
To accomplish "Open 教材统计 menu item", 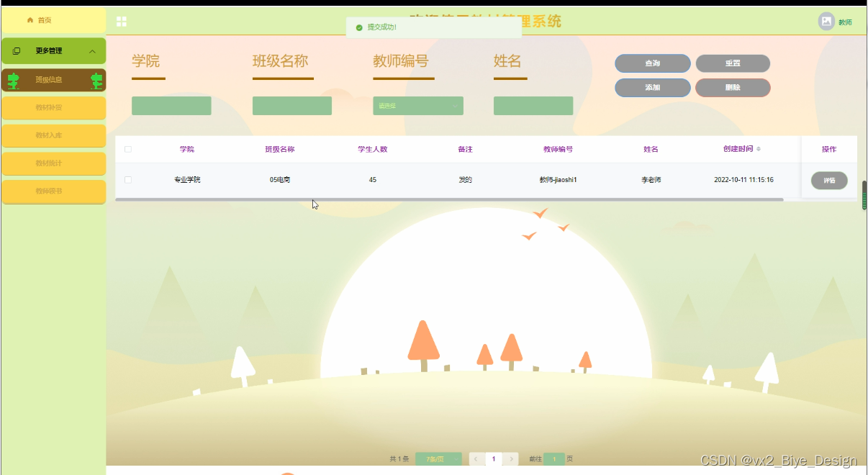I will point(54,163).
